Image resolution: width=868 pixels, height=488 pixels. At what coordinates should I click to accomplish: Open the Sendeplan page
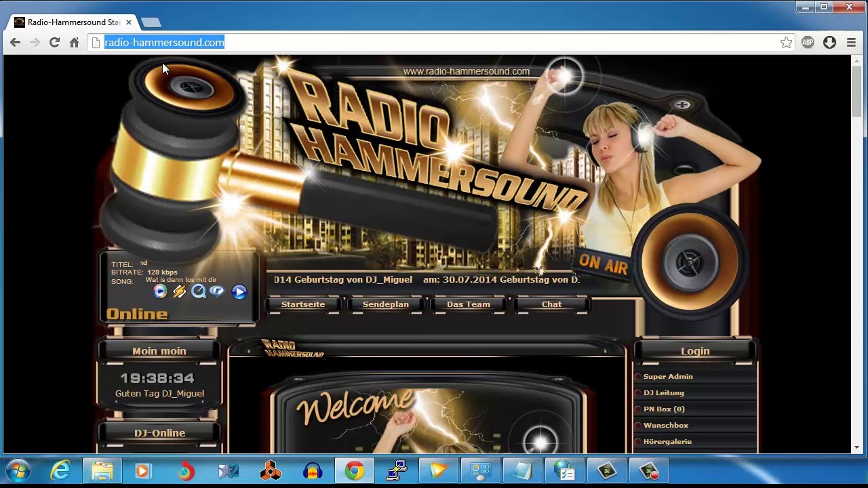[x=386, y=304]
